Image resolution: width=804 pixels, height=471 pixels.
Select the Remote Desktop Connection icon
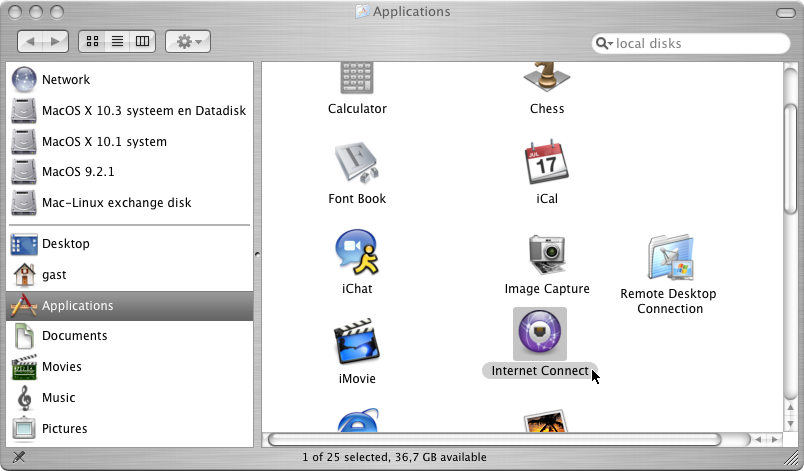coord(671,257)
